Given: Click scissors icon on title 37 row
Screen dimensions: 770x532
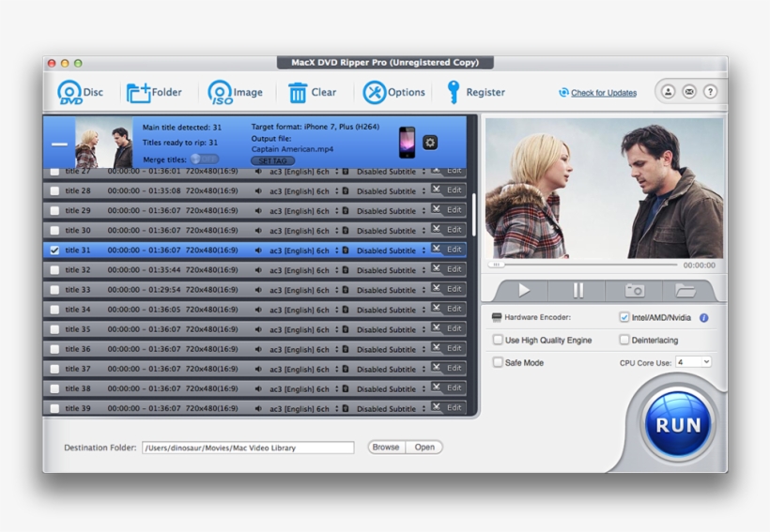Looking at the screenshot, I should pos(436,368).
